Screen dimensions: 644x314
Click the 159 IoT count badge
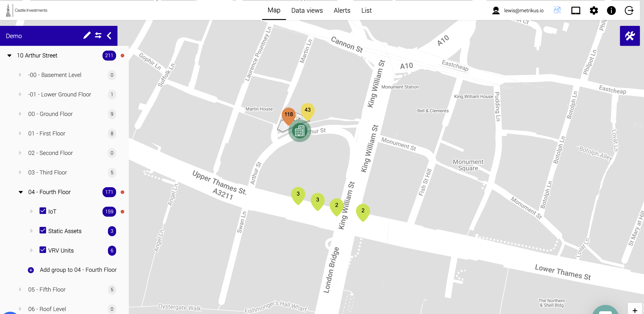[x=109, y=212]
